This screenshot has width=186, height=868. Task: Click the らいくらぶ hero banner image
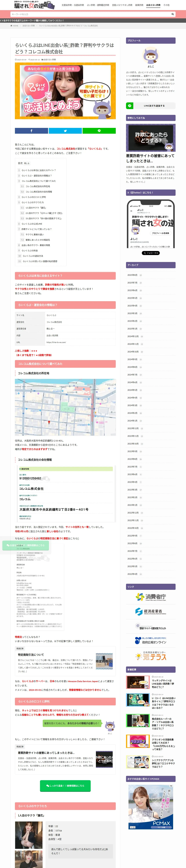(65, 91)
